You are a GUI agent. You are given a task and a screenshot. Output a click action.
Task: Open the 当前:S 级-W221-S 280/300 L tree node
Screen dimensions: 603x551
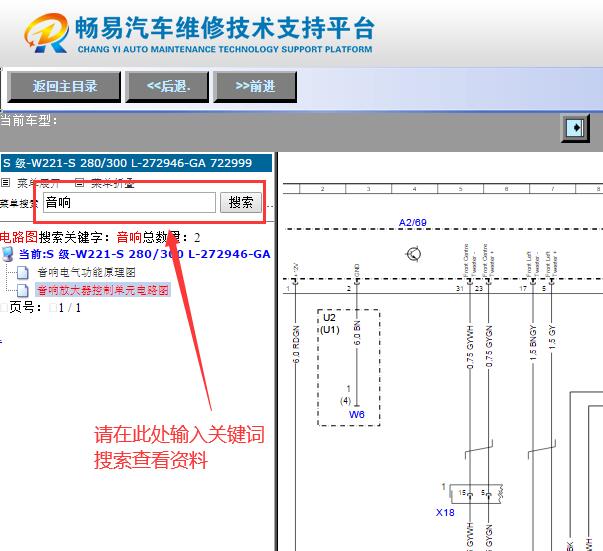tap(145, 254)
